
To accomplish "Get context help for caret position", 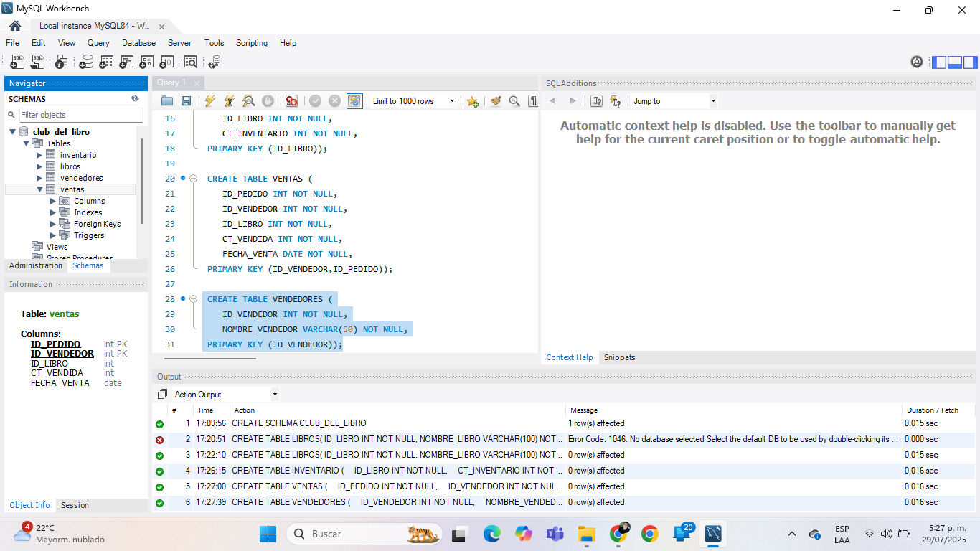I will click(x=596, y=101).
